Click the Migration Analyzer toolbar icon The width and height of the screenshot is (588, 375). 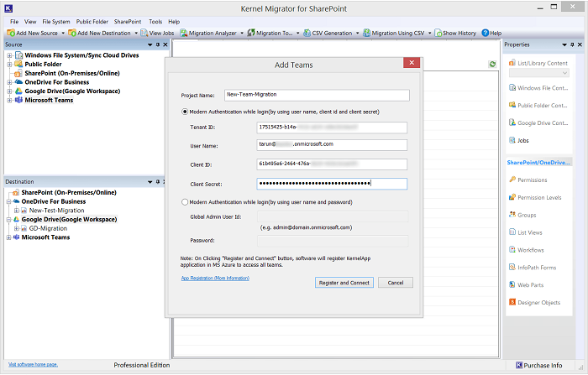tap(184, 33)
